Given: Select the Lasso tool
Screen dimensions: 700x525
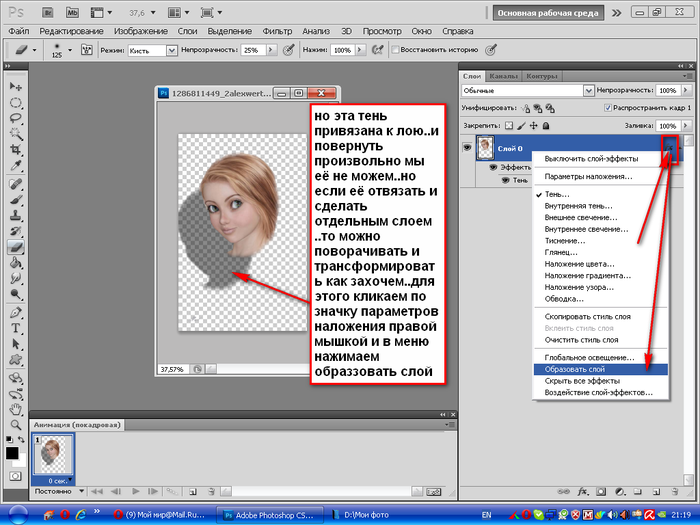Looking at the screenshot, I should (16, 118).
